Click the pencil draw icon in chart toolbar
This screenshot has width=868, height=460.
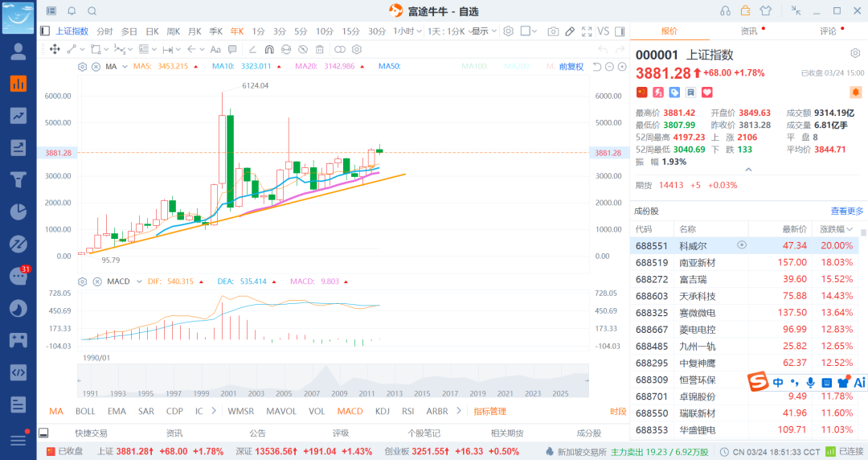570,31
